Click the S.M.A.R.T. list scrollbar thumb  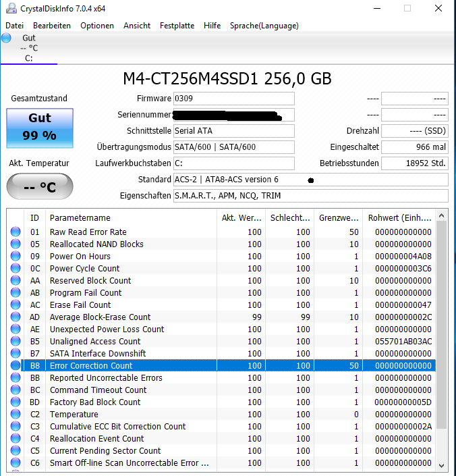[x=441, y=325]
